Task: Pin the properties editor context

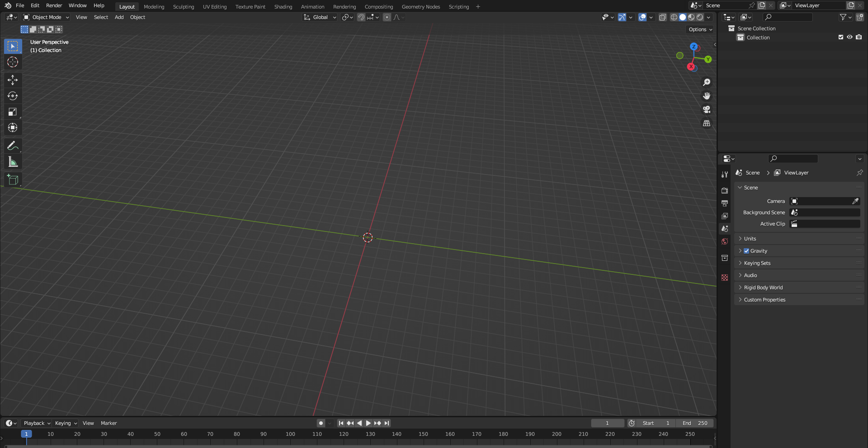Action: pos(859,173)
